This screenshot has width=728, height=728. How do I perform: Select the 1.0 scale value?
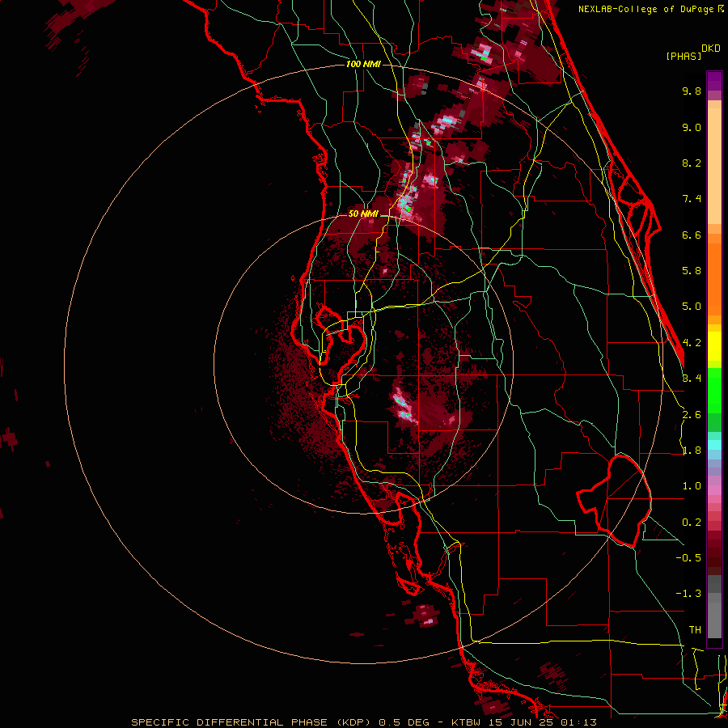(x=692, y=486)
